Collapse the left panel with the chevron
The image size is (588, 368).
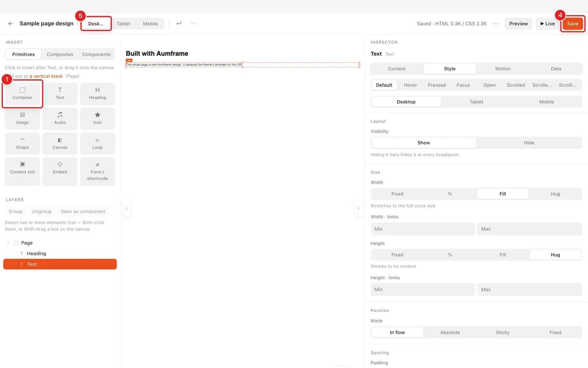pos(127,209)
